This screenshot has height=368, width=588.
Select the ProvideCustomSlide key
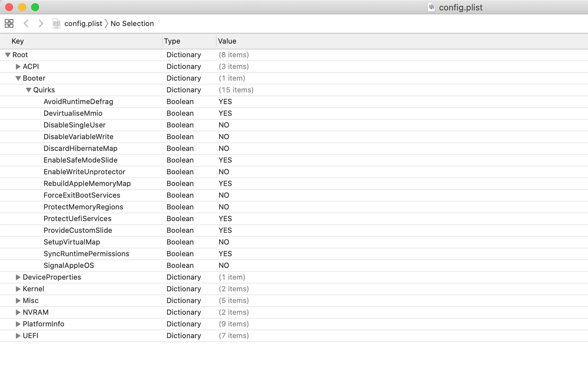pyautogui.click(x=78, y=230)
